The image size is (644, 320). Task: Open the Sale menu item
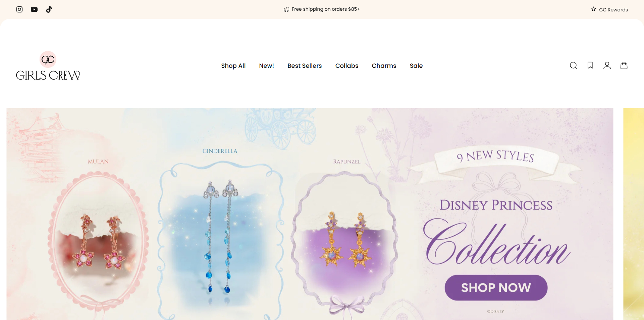pos(416,66)
